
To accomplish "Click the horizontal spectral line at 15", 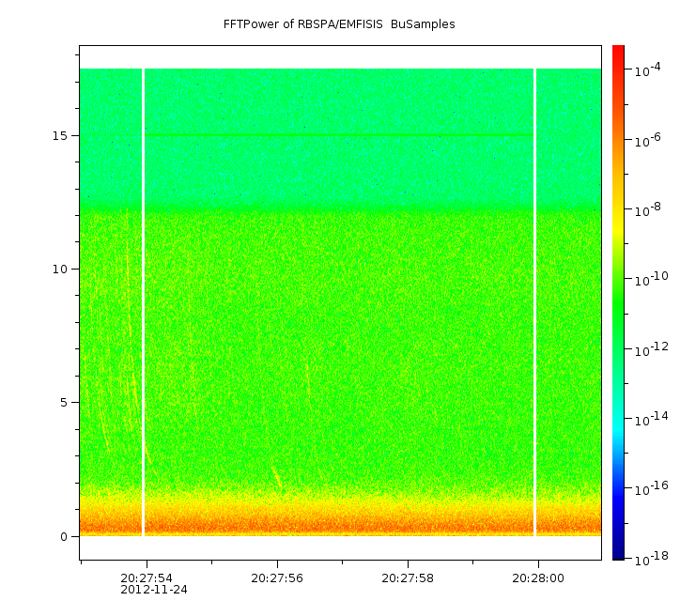I will (x=338, y=135).
